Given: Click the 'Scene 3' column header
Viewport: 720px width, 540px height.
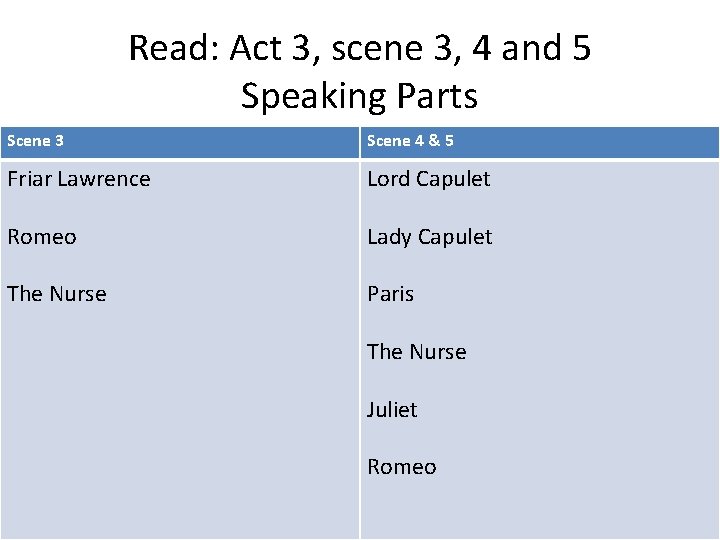Looking at the screenshot, I should (180, 142).
